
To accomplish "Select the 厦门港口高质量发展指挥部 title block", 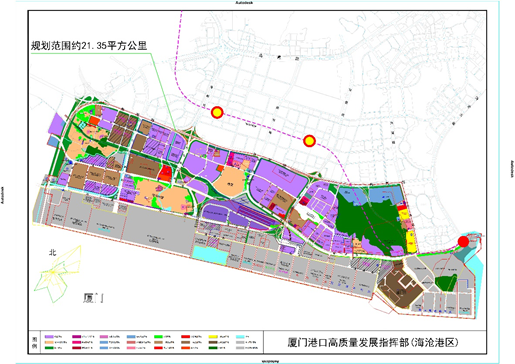I will coord(372,342).
